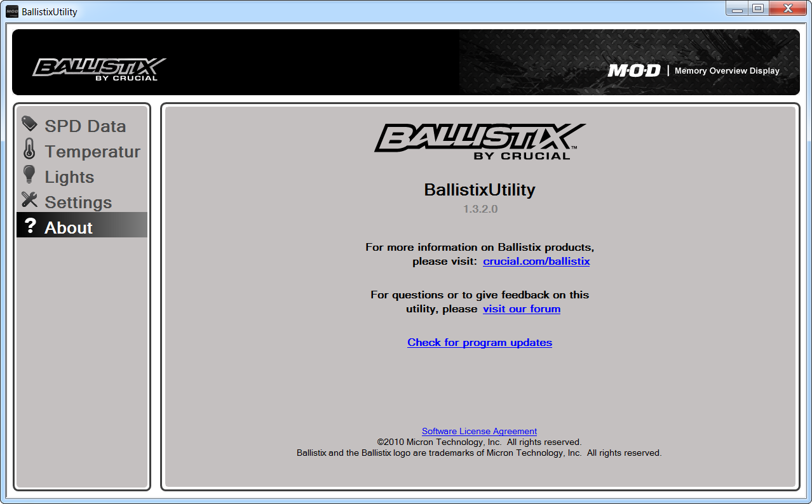Click the M·O·D Memory Overview Display logo
The height and width of the screenshot is (504, 812).
tap(694, 71)
